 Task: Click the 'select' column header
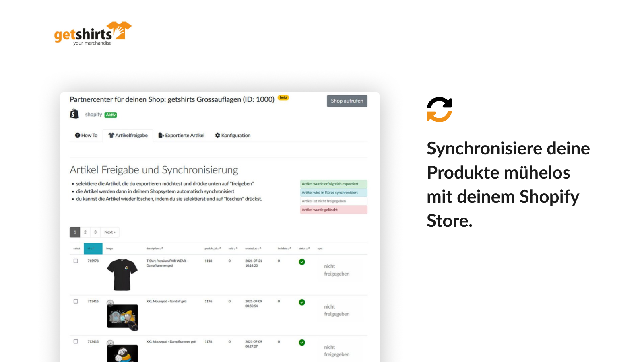tap(77, 249)
